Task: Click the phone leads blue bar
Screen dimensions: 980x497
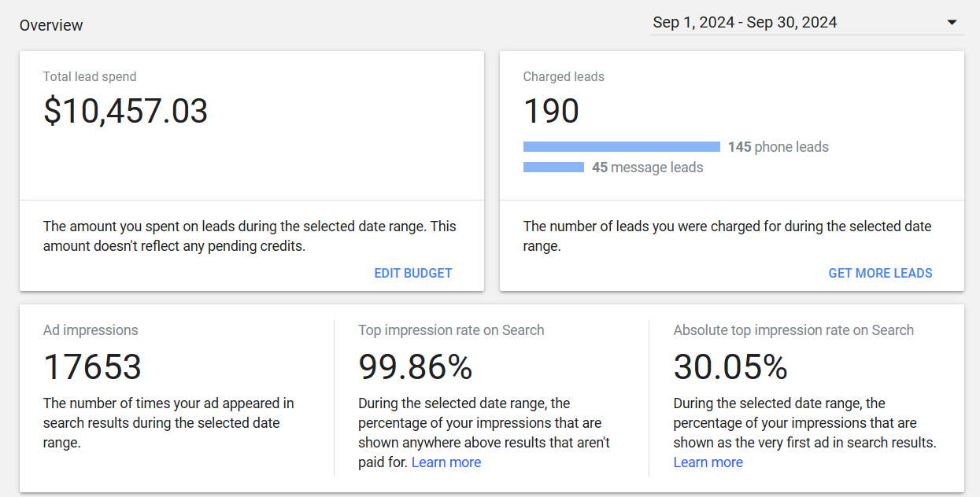Action: [x=621, y=147]
